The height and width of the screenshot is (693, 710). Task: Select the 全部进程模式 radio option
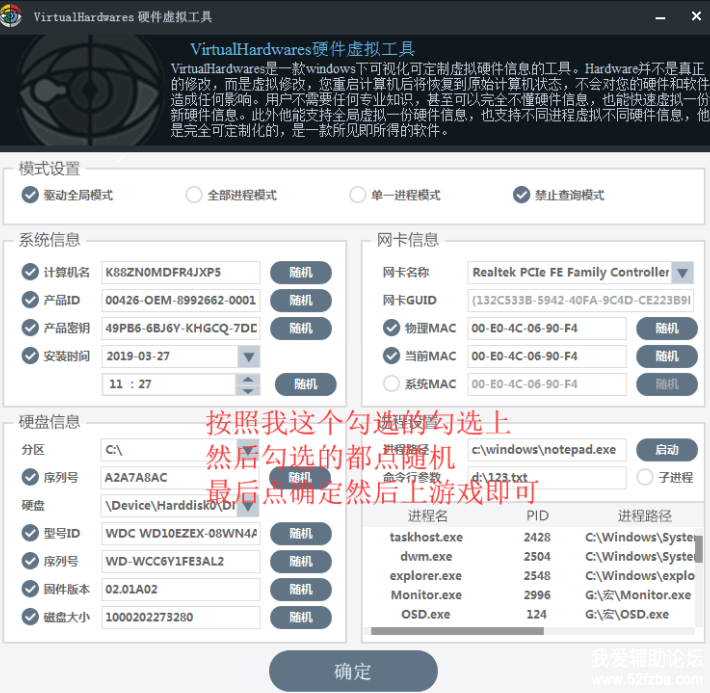(194, 195)
